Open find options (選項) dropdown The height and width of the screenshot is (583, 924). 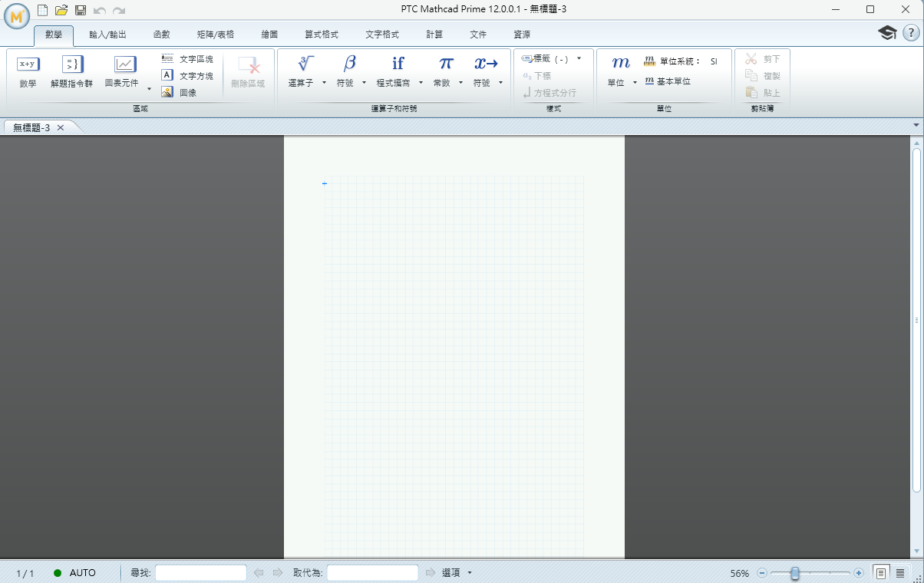[x=457, y=573]
